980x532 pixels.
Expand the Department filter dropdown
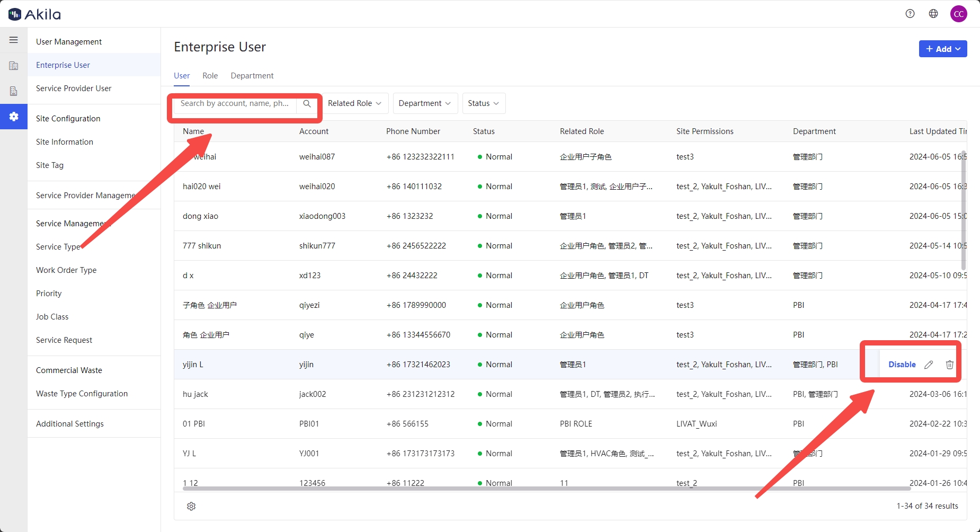424,103
